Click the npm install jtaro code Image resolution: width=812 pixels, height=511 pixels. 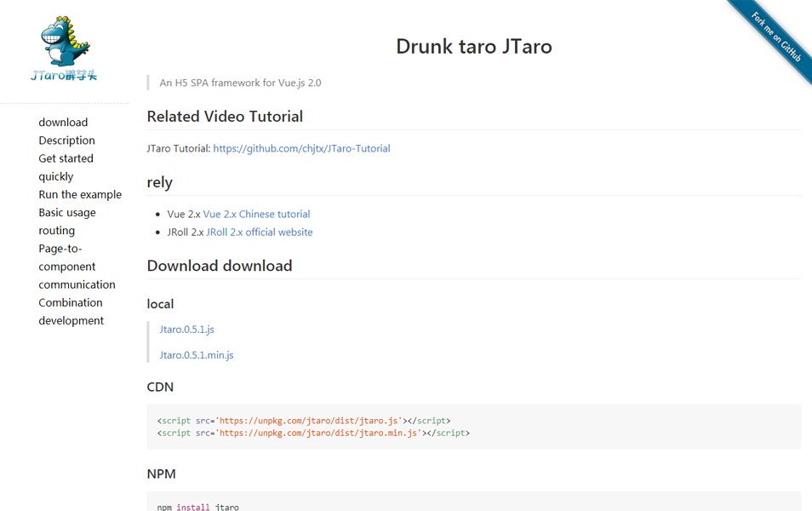[x=197, y=507]
